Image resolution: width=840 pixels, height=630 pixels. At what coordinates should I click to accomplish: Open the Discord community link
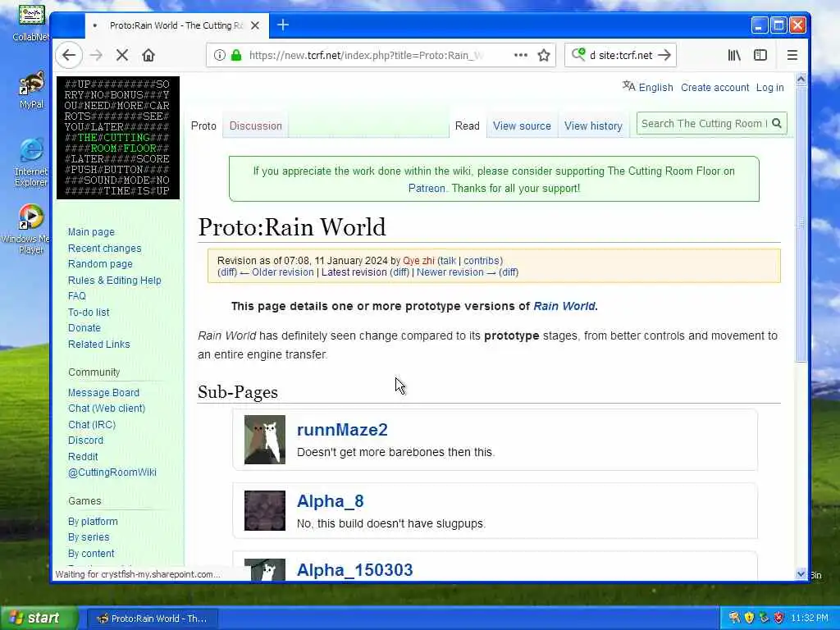coord(85,440)
